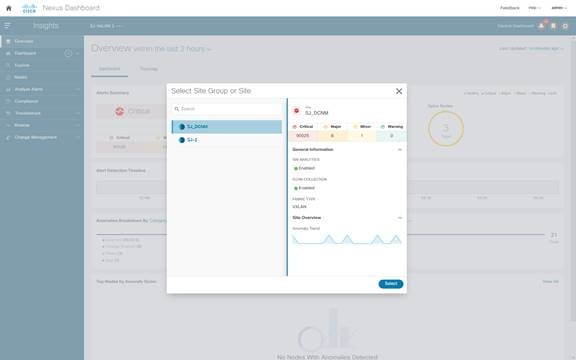Click the Feedback link in the header
The height and width of the screenshot is (360, 576).
tap(510, 8)
